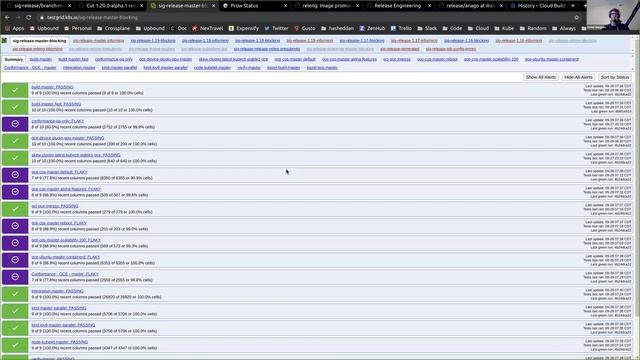
Task: Open the Personal bookmarks folder
Action: (78, 28)
